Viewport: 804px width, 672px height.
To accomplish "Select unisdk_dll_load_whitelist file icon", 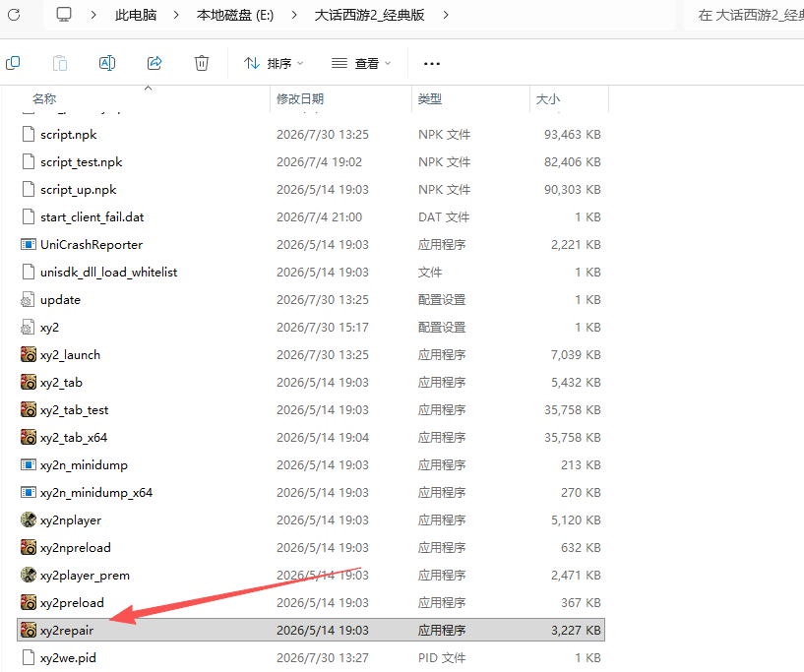I will pyautogui.click(x=29, y=273).
